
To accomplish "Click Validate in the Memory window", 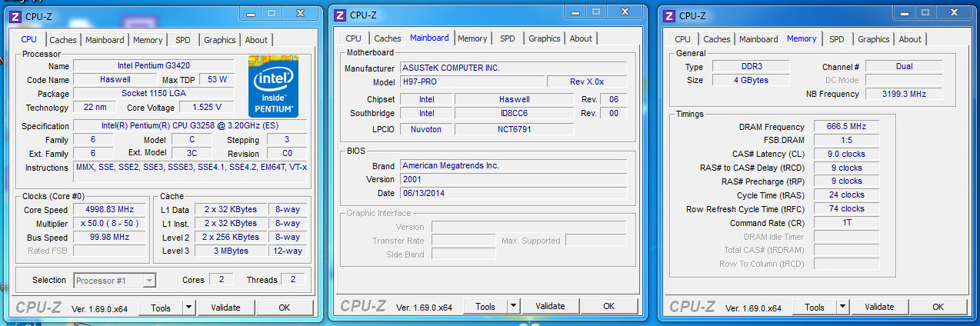I will [x=879, y=307].
